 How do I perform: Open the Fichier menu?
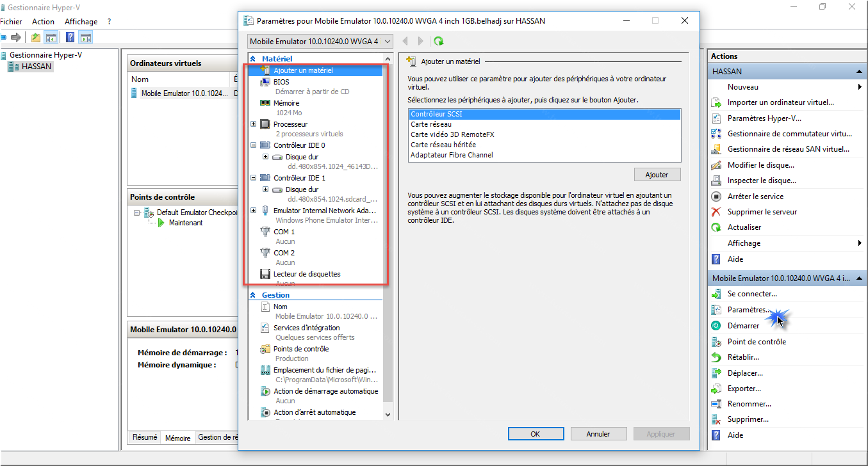(11, 22)
